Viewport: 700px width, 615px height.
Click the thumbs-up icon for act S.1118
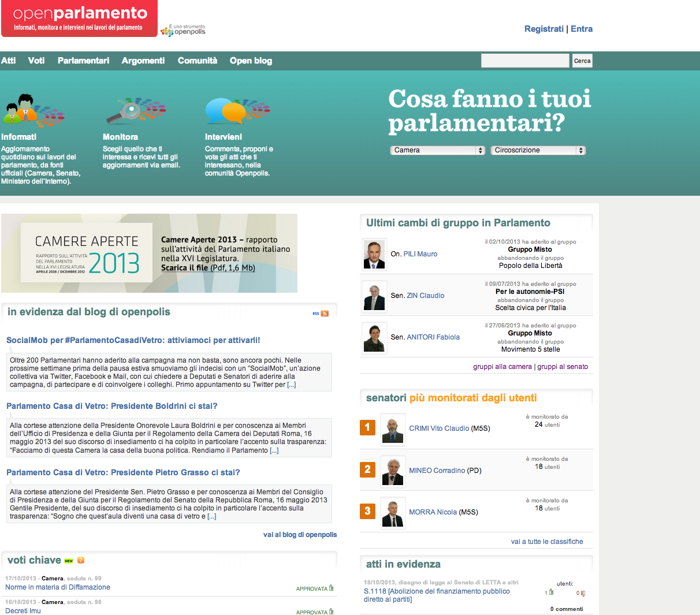point(551,592)
